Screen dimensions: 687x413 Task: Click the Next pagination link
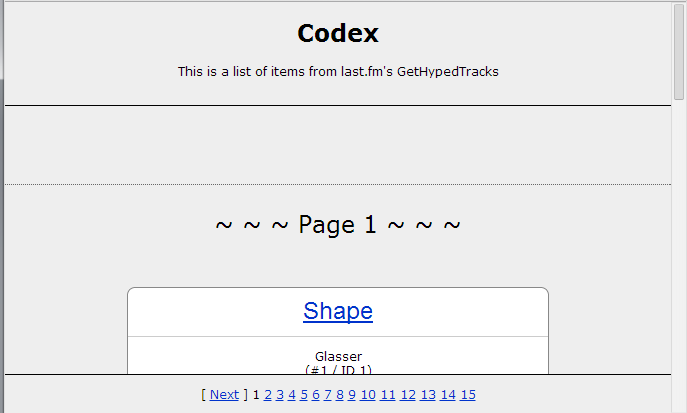pos(224,394)
